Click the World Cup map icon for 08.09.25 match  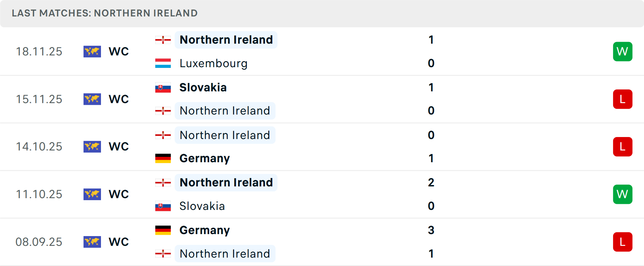pos(92,242)
